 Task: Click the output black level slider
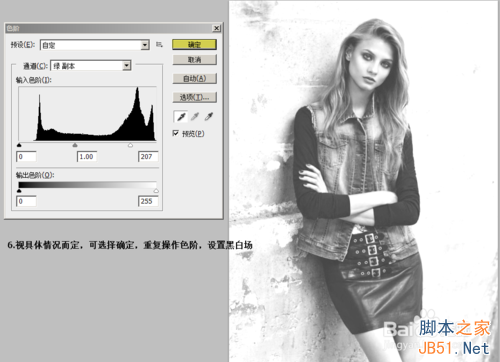(19, 191)
